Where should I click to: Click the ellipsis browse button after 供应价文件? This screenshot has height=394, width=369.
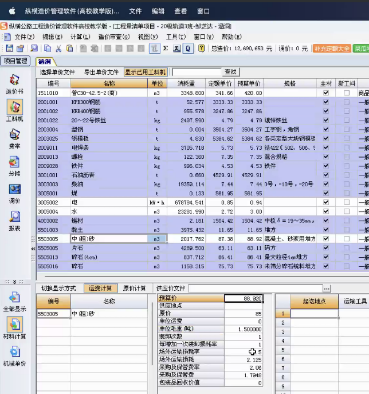(x=327, y=288)
